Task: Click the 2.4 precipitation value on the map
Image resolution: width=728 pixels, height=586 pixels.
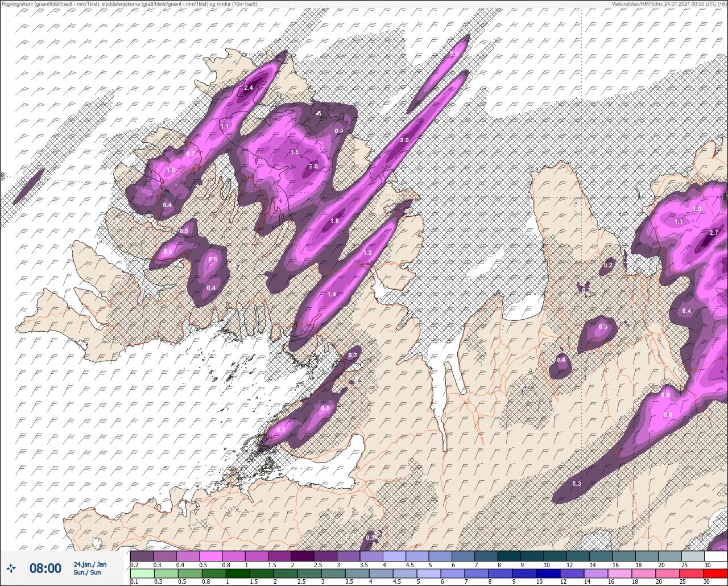Action: tap(249, 88)
